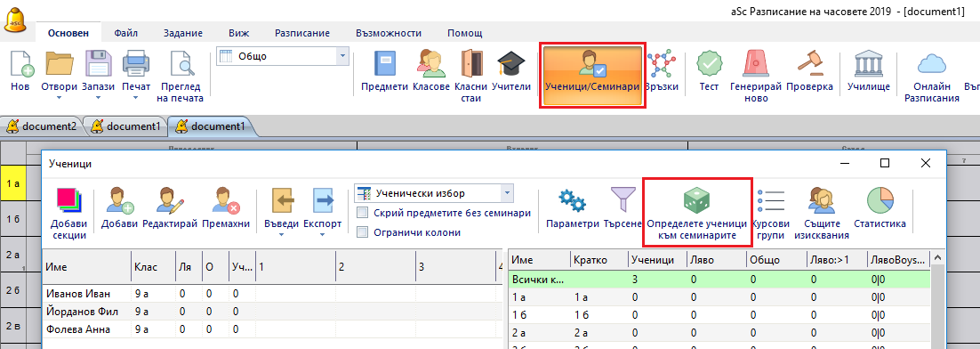
Task: Open the Връзки relations tool
Action: [662, 70]
